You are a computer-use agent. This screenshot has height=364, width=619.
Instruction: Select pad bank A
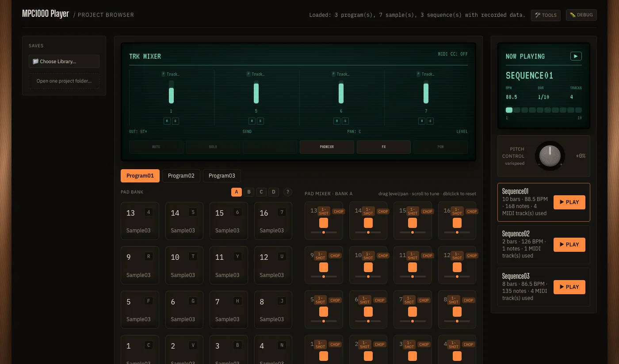[237, 192]
